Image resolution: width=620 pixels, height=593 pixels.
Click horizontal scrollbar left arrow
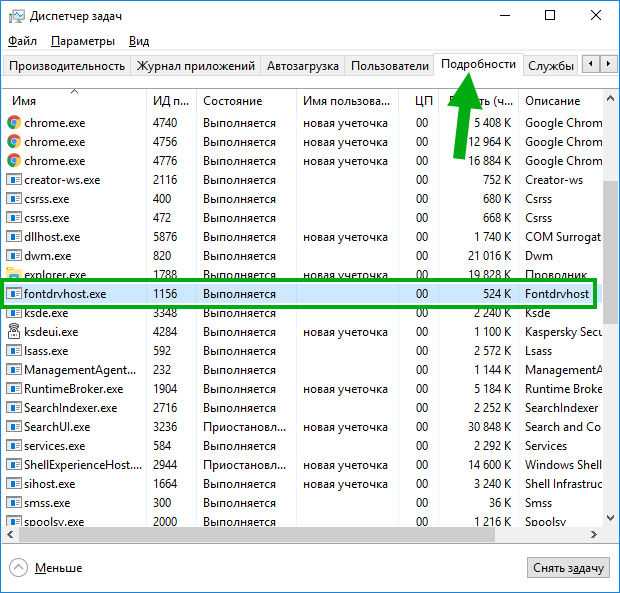pos(10,534)
